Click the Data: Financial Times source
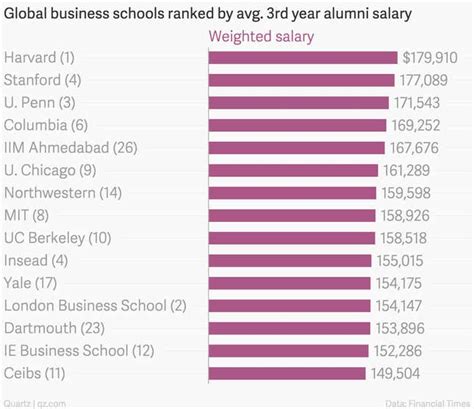This screenshot has height=409, width=474. (x=428, y=404)
